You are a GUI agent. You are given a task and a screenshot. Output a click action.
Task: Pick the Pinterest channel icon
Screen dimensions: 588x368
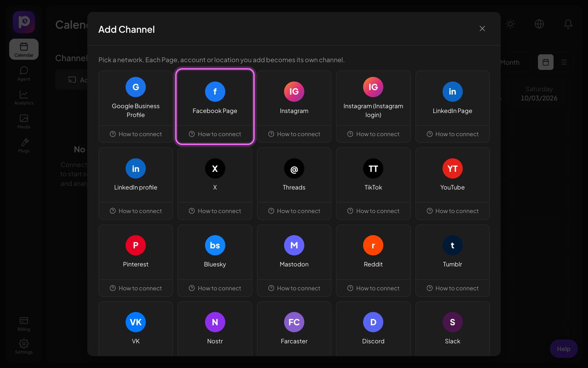(x=136, y=245)
